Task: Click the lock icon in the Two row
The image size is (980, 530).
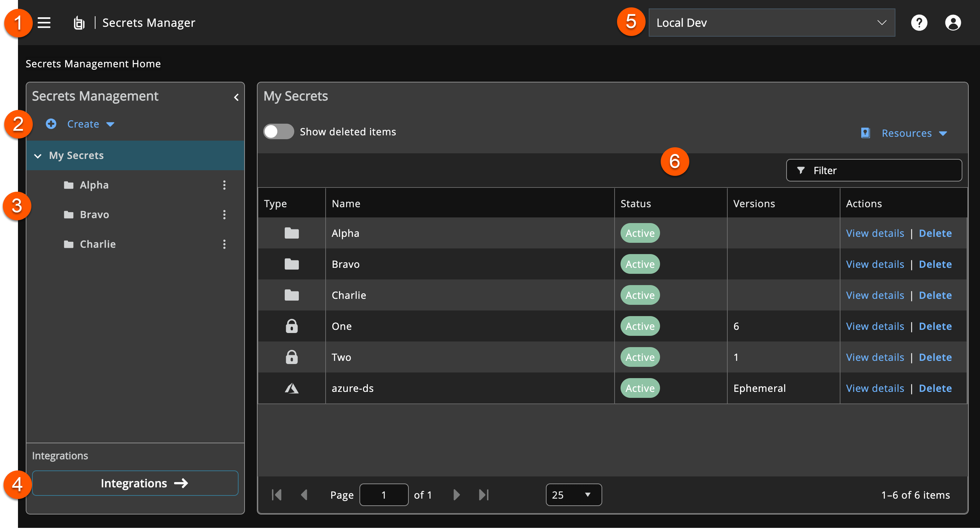Action: pos(291,357)
